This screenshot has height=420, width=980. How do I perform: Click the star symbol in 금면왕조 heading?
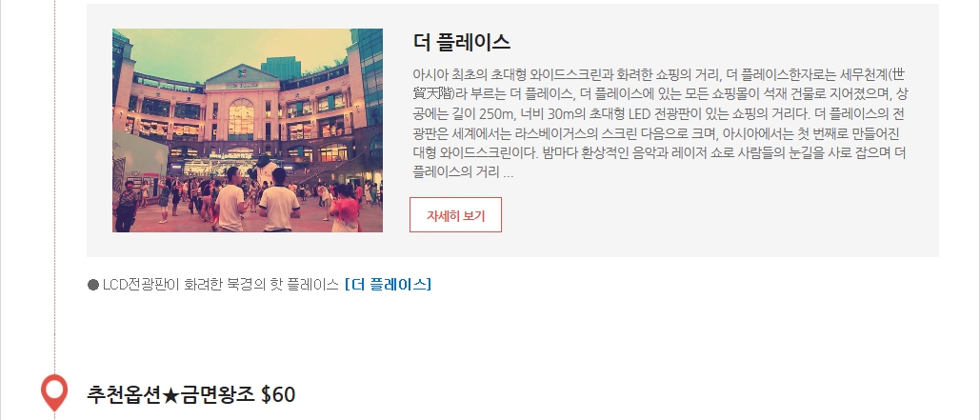pyautogui.click(x=170, y=395)
